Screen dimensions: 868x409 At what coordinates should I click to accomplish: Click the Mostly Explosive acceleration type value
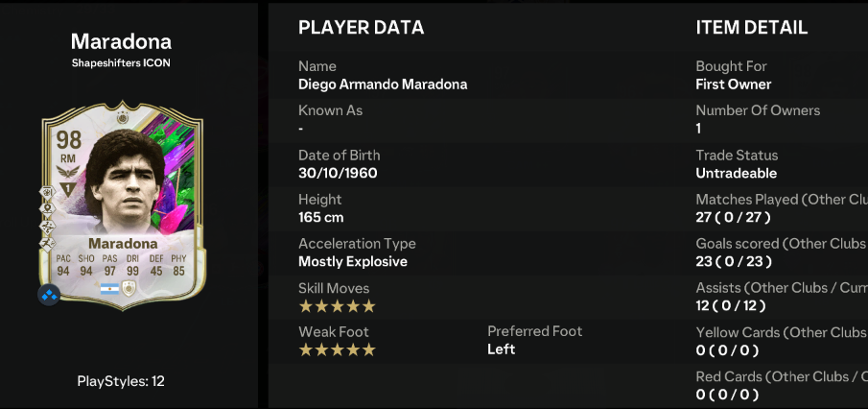point(353,261)
